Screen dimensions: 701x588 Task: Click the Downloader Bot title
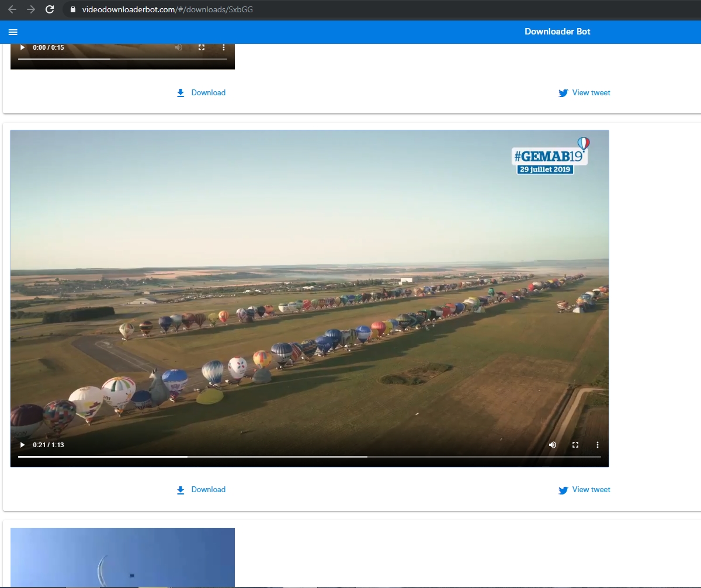pyautogui.click(x=557, y=32)
